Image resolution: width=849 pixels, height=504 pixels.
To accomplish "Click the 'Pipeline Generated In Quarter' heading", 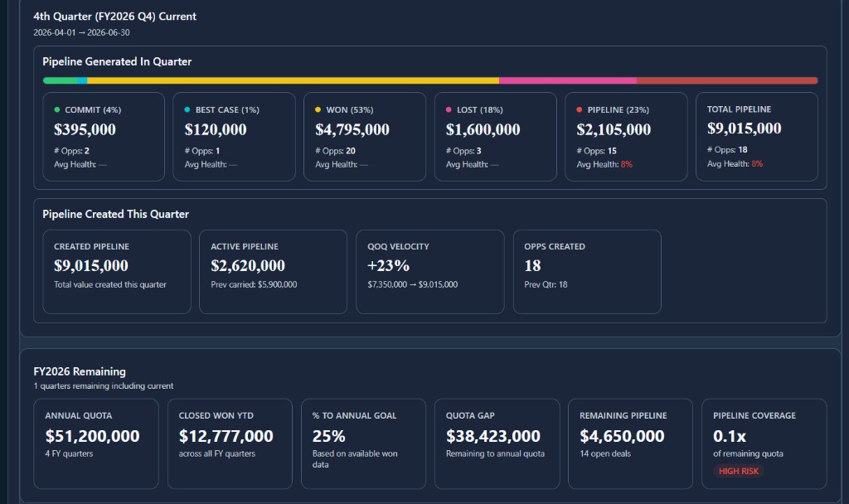I will 117,61.
